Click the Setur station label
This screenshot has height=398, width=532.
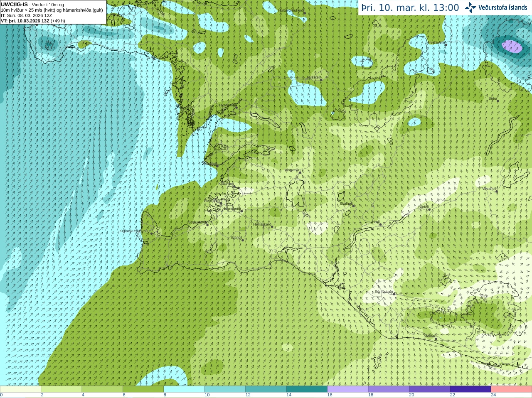click(x=493, y=99)
